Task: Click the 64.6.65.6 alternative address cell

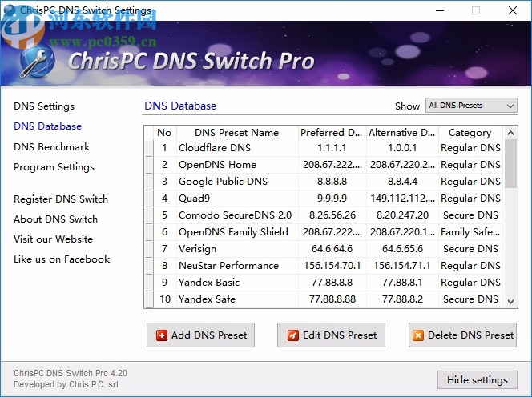Action: [x=402, y=249]
